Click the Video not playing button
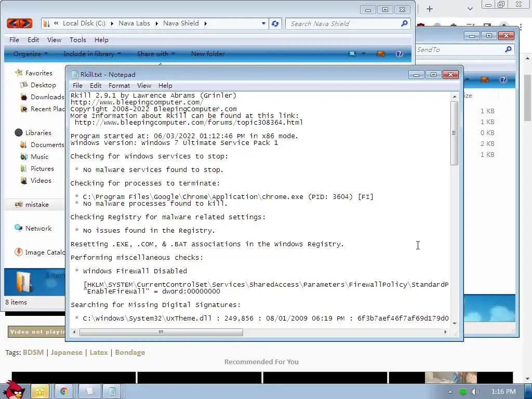Image resolution: width=532 pixels, height=399 pixels. (x=36, y=331)
